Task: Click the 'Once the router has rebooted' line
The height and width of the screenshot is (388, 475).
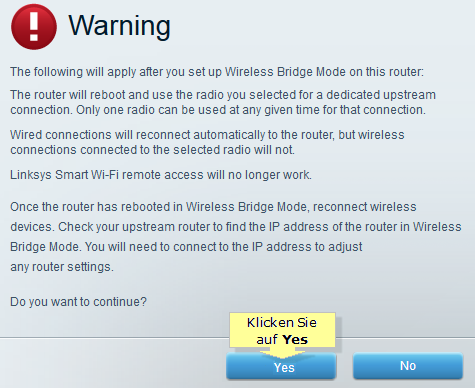Action: tap(213, 207)
